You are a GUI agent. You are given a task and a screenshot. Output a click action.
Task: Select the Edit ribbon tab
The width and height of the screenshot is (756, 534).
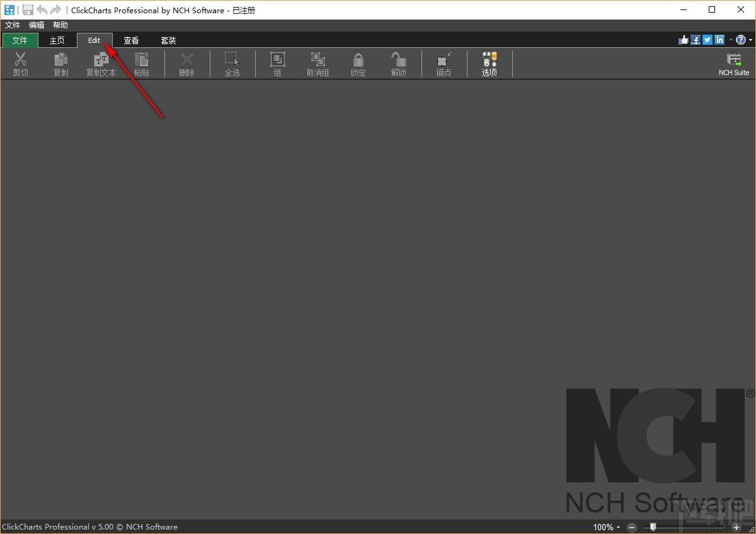click(x=94, y=40)
